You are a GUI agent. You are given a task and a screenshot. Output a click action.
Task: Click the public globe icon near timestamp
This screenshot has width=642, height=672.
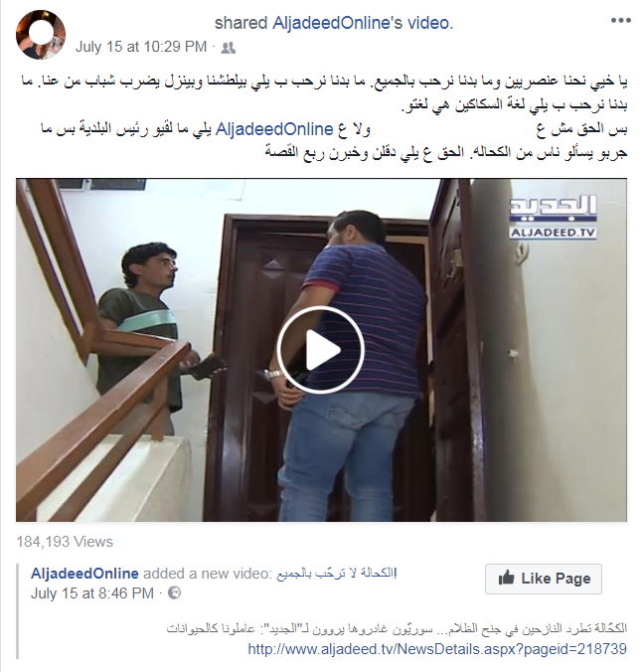[174, 593]
